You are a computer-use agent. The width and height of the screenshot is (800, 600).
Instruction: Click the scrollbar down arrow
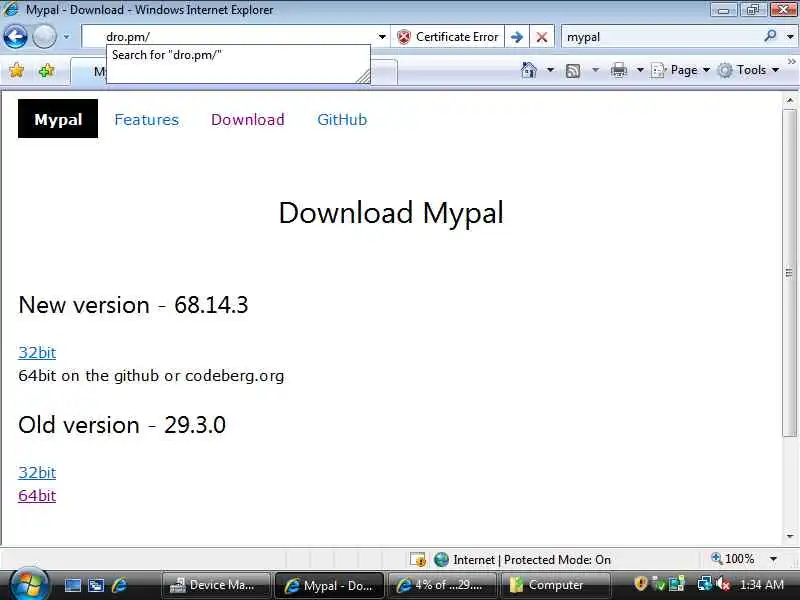point(790,536)
